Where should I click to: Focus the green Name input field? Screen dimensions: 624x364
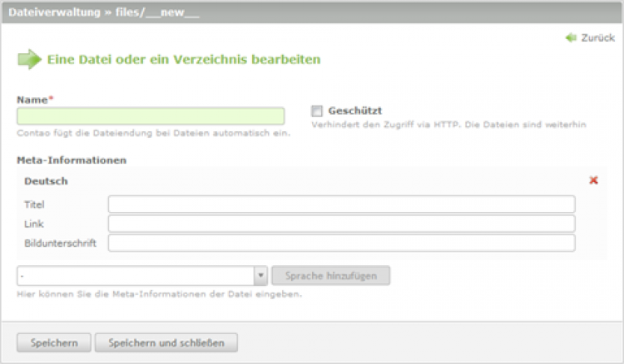click(x=151, y=116)
